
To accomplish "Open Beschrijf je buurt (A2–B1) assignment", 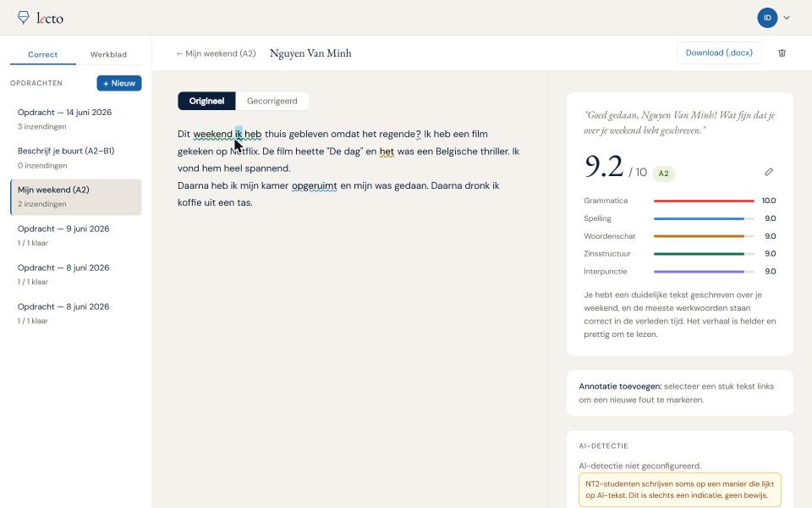I will [75, 158].
